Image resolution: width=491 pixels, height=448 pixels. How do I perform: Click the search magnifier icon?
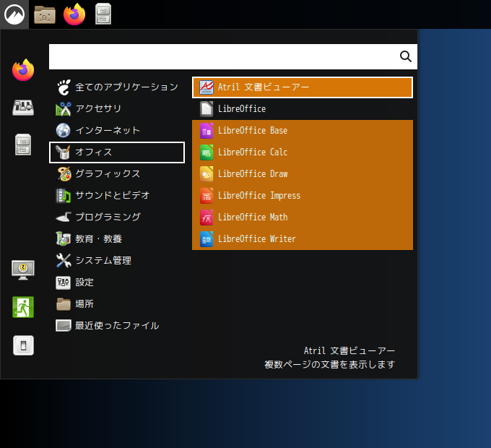(x=406, y=56)
